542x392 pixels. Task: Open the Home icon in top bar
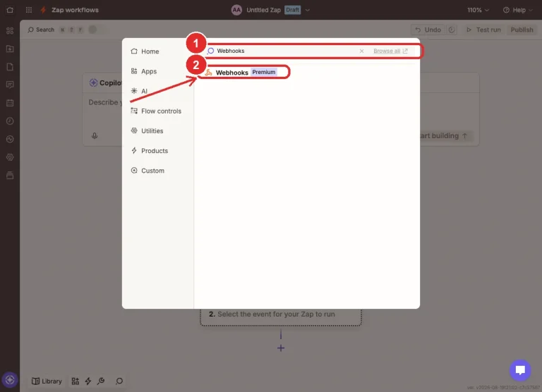pos(10,10)
